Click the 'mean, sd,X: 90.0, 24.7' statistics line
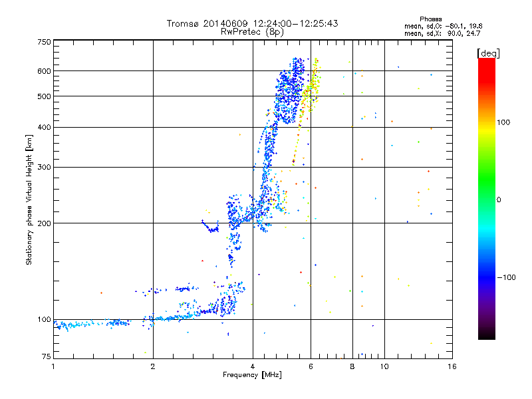Image resolution: width=532 pixels, height=399 pixels. point(442,33)
